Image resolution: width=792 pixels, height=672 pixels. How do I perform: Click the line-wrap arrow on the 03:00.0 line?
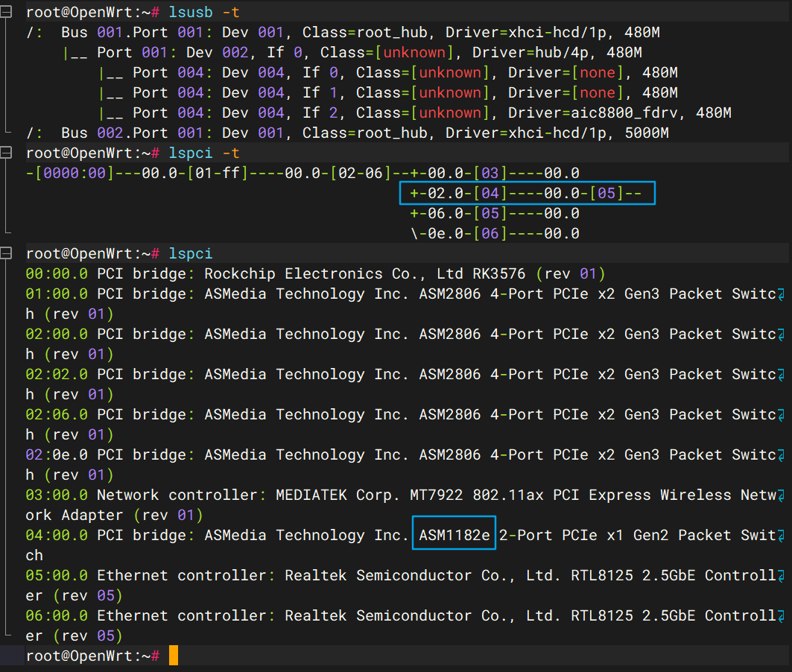(781, 495)
